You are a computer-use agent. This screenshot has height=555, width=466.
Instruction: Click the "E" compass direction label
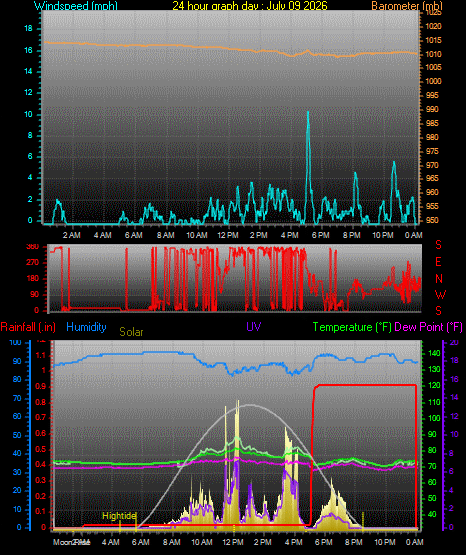[438, 262]
